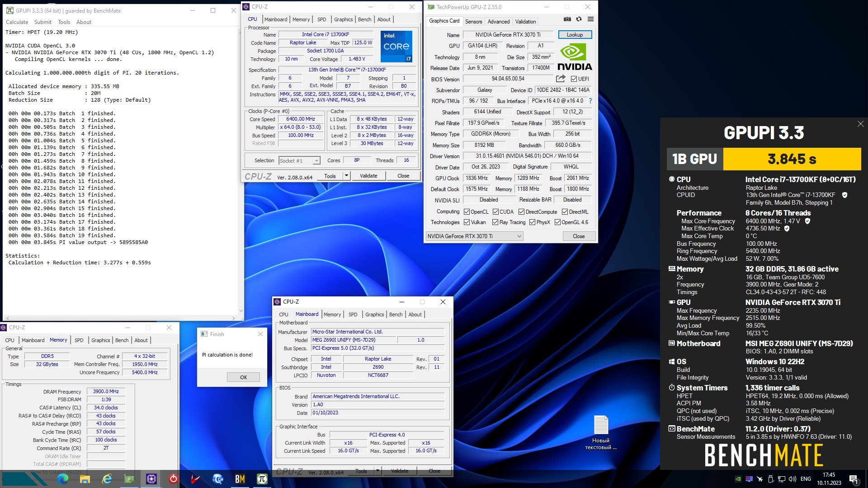Click the network status tray icon
Viewport: 868px width, 488px height.
click(781, 479)
